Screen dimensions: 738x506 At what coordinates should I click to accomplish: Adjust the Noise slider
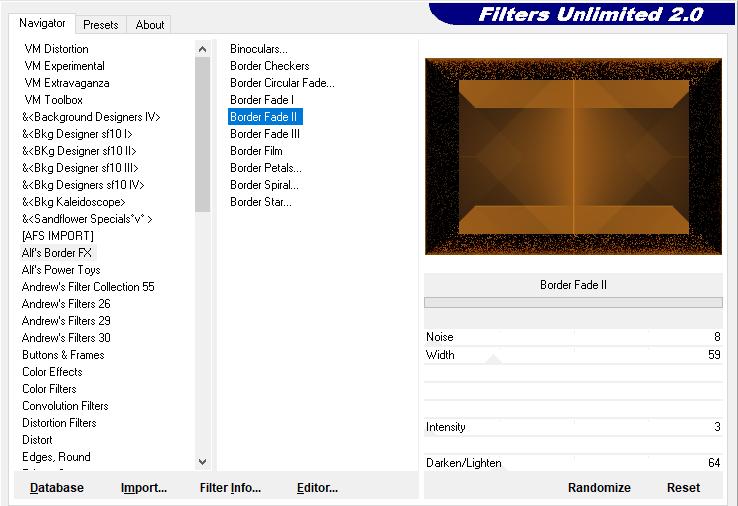[573, 337]
